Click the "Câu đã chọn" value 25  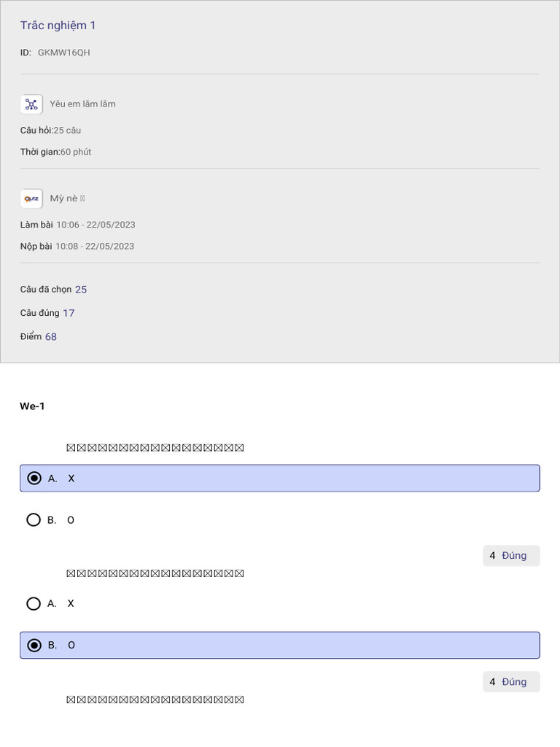81,290
